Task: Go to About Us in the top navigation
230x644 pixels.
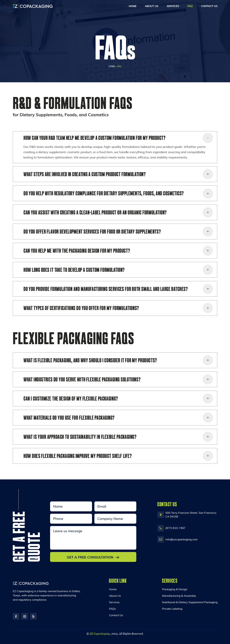Action: click(x=151, y=6)
